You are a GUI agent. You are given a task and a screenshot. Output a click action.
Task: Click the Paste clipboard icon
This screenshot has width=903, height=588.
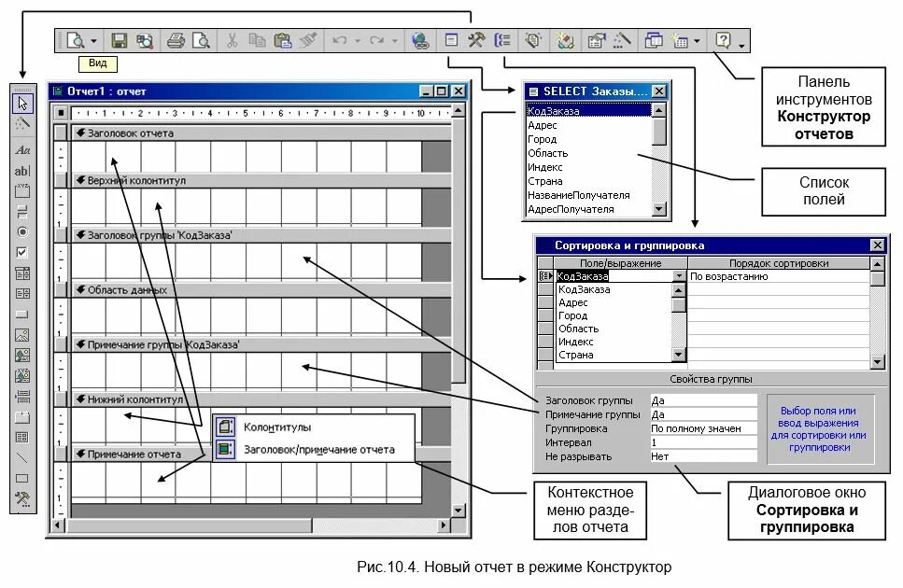point(282,41)
